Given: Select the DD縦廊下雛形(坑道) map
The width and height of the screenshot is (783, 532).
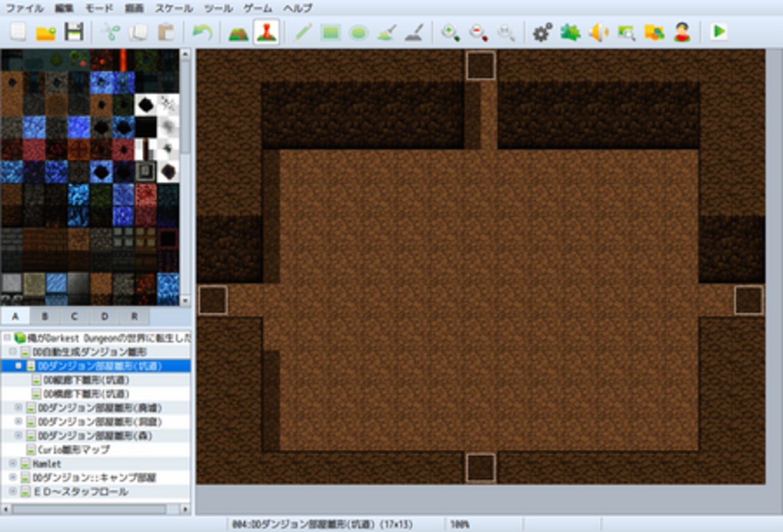Looking at the screenshot, I should click(86, 380).
